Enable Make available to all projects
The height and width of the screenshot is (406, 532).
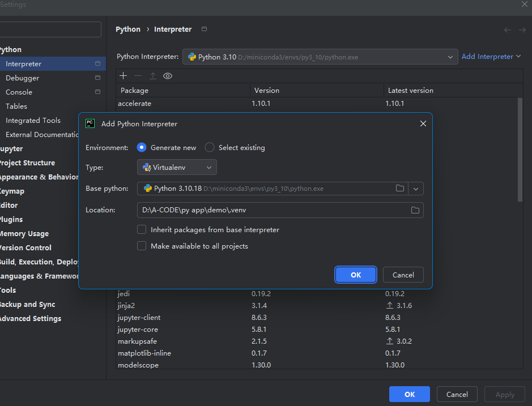(x=142, y=246)
